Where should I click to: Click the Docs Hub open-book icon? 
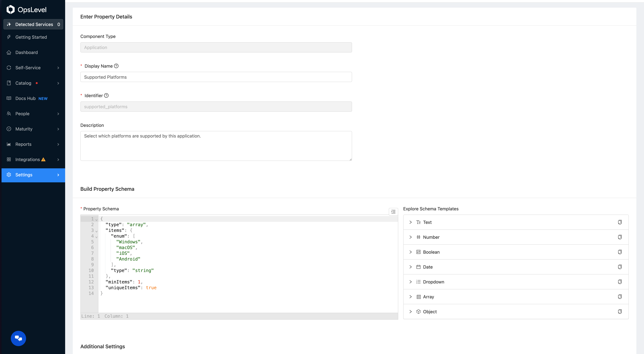pyautogui.click(x=9, y=98)
